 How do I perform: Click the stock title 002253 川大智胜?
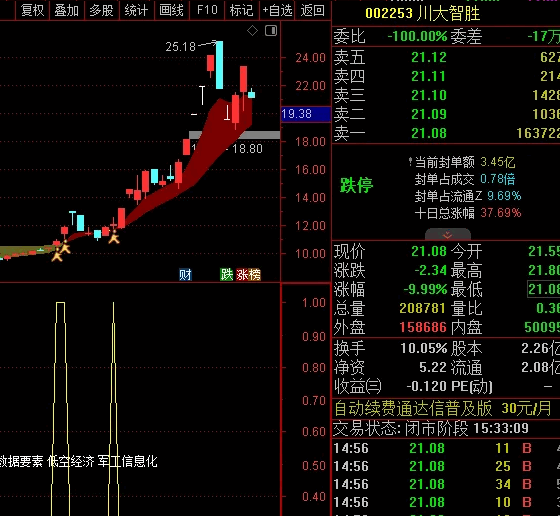(x=422, y=14)
